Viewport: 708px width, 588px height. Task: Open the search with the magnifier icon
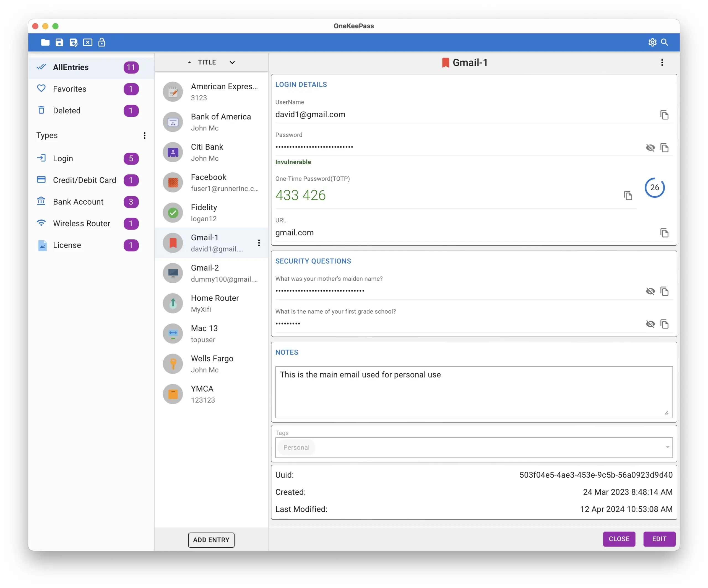[665, 42]
